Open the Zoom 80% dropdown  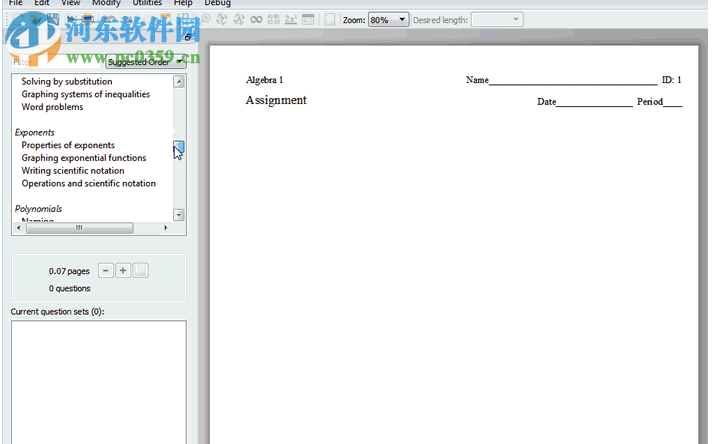389,20
